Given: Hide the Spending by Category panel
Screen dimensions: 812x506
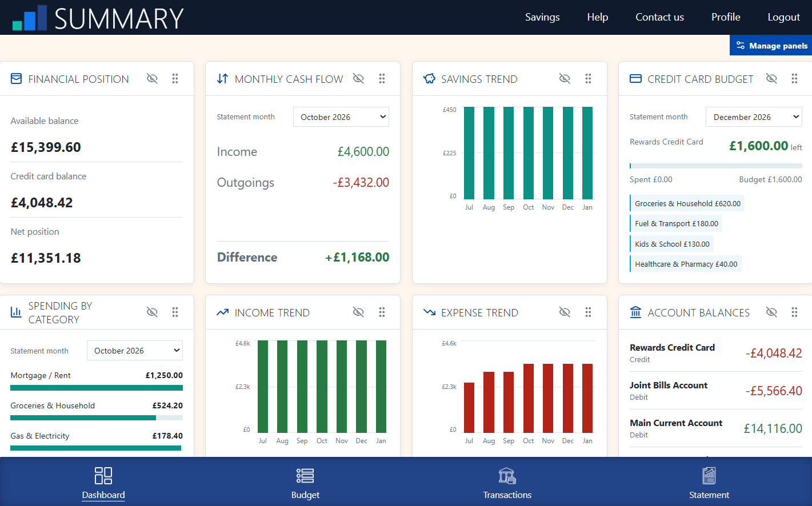Looking at the screenshot, I should [152, 312].
